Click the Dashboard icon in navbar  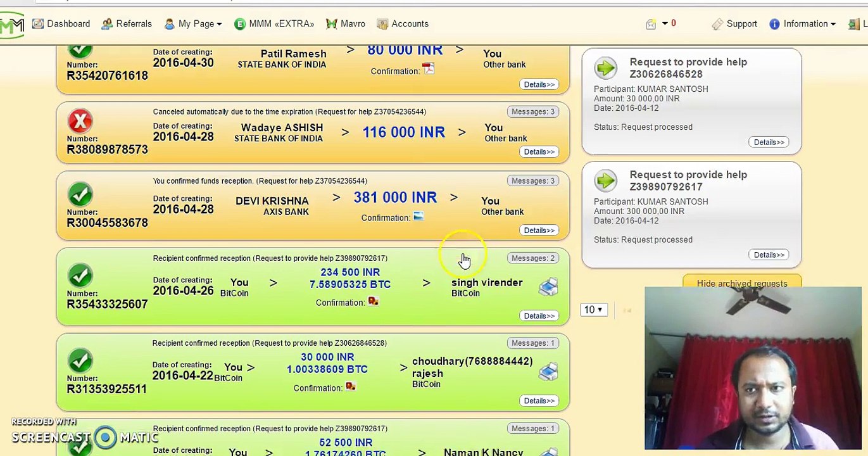point(38,24)
